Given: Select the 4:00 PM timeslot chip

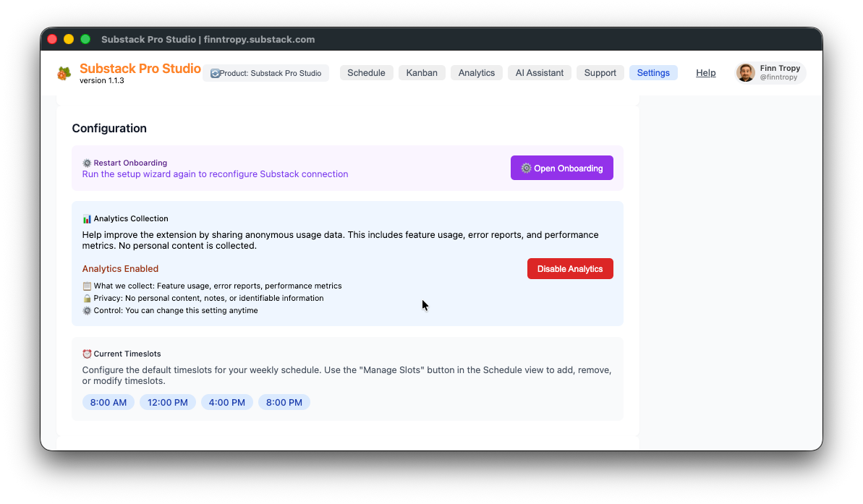Looking at the screenshot, I should click(x=226, y=402).
